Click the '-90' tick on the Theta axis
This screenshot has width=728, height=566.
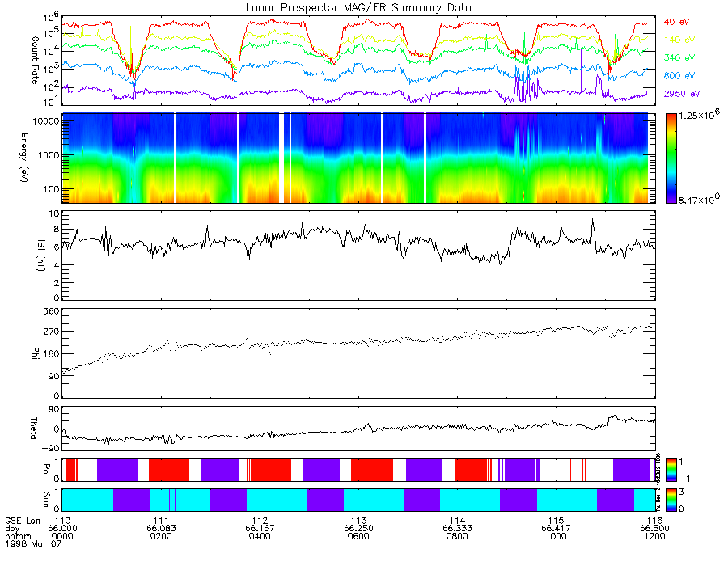point(50,448)
